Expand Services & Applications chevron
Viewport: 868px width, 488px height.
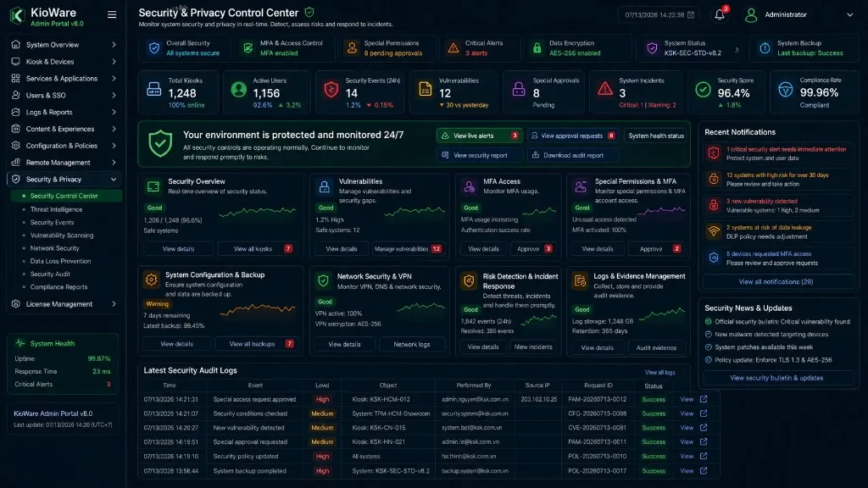(x=114, y=79)
